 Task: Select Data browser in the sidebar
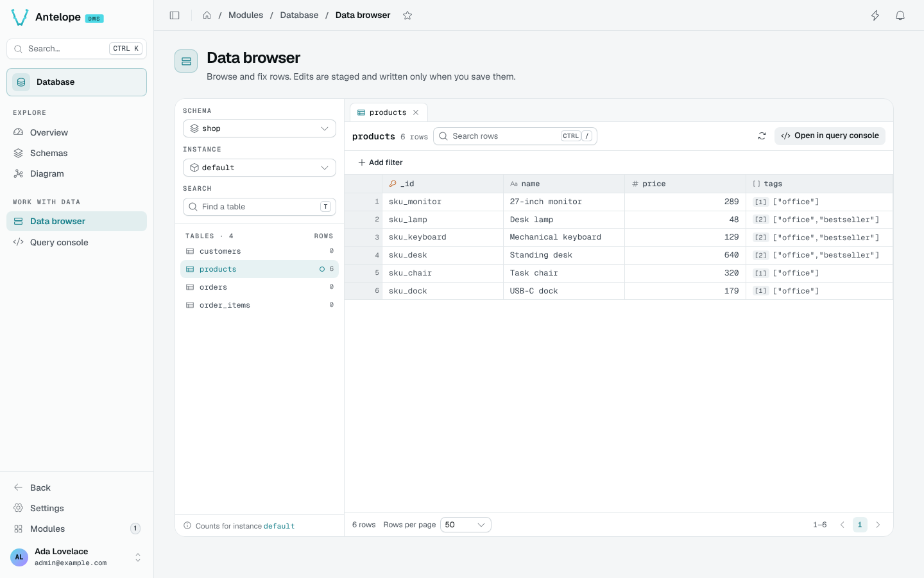[x=76, y=221]
